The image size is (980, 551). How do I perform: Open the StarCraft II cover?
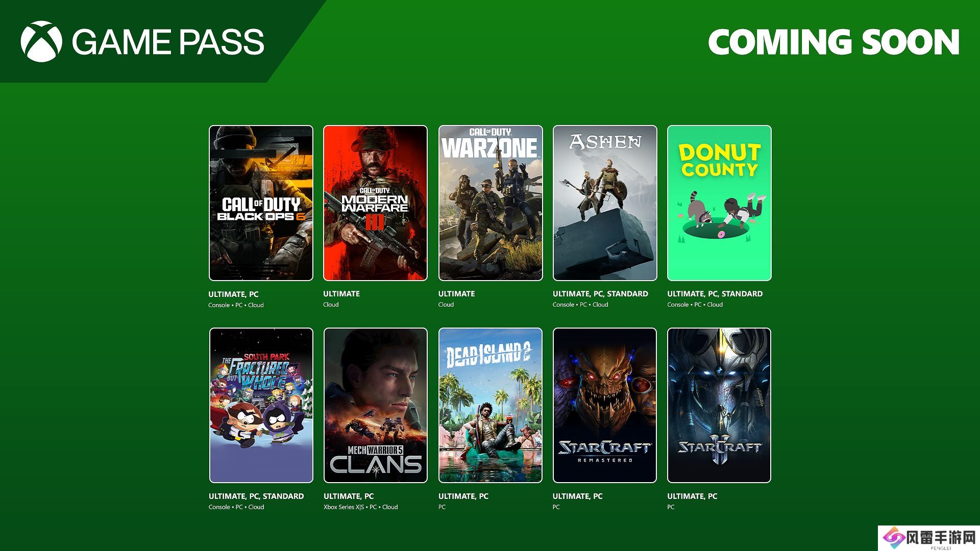719,405
